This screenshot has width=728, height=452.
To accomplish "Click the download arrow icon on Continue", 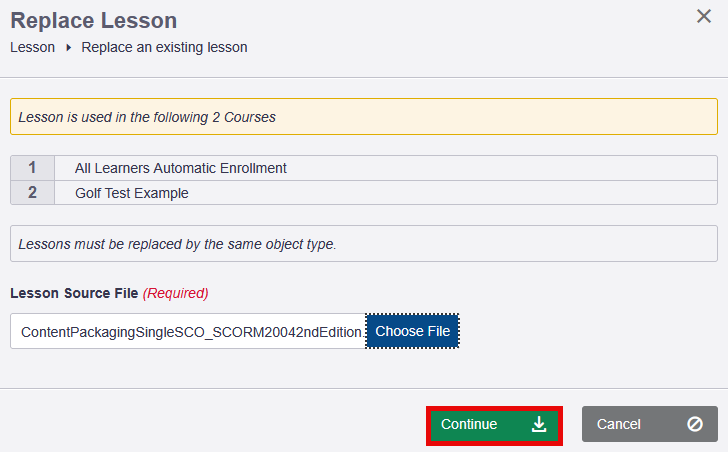I will click(x=539, y=424).
